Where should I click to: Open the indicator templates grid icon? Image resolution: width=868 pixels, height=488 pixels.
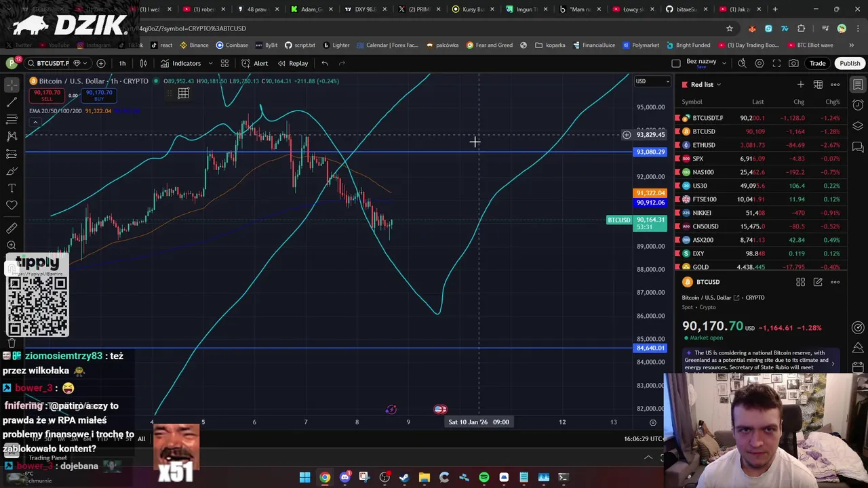(x=224, y=63)
